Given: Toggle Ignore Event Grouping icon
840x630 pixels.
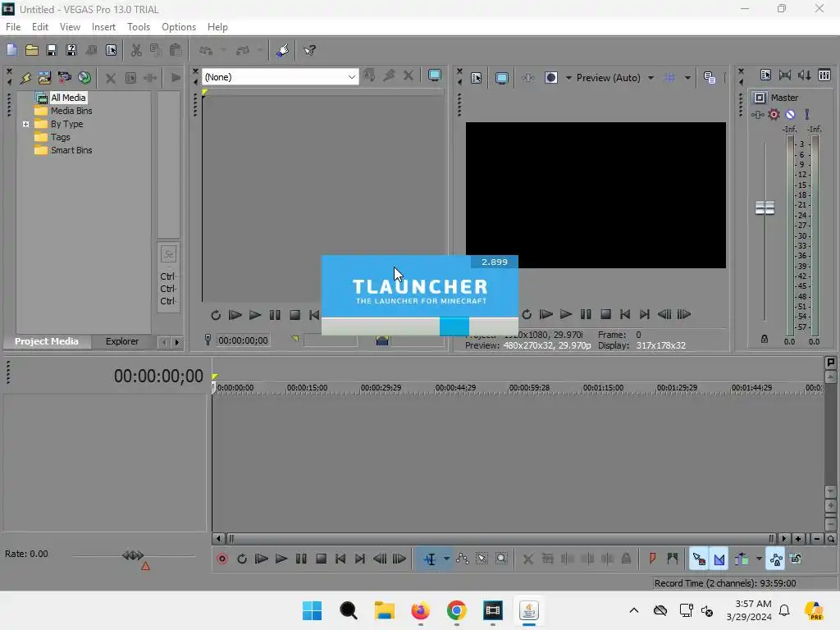Looking at the screenshot, I should pyautogui.click(x=796, y=559).
